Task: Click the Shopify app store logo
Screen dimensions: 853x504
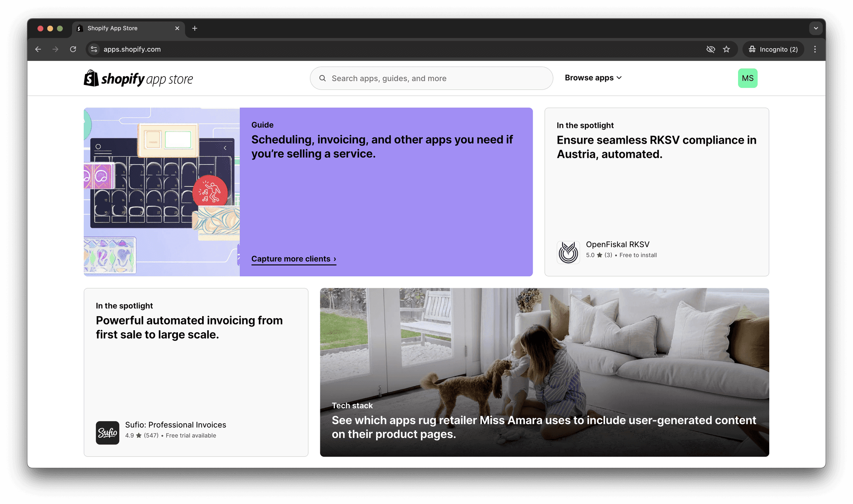Action: tap(138, 78)
